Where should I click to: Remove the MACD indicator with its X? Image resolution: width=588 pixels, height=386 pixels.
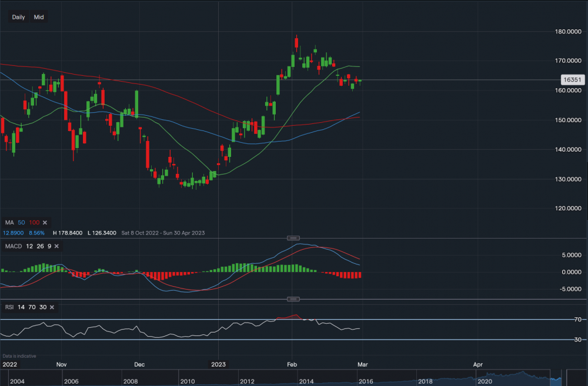(x=60, y=245)
